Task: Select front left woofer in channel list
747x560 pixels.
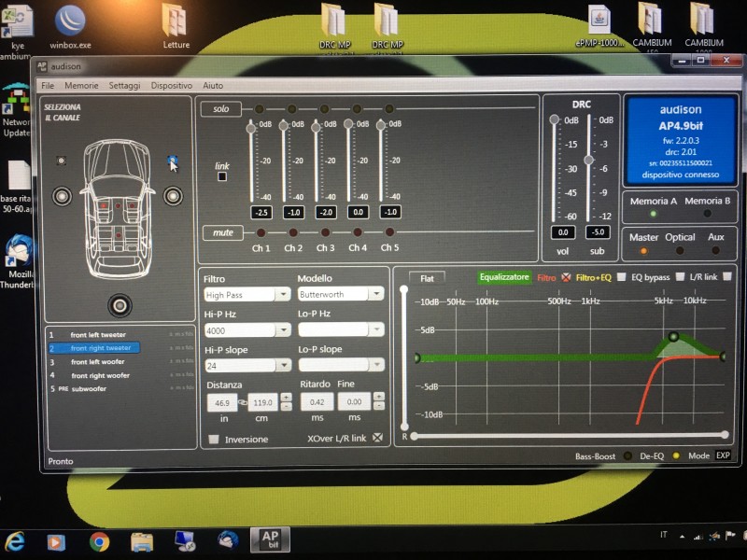Action: [x=98, y=362]
